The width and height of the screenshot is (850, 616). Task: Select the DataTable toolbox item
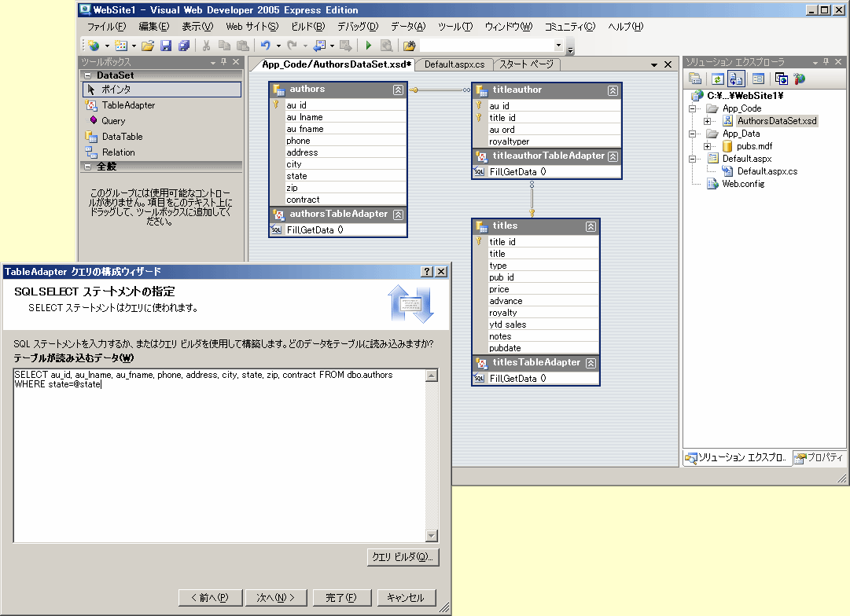[x=161, y=137]
